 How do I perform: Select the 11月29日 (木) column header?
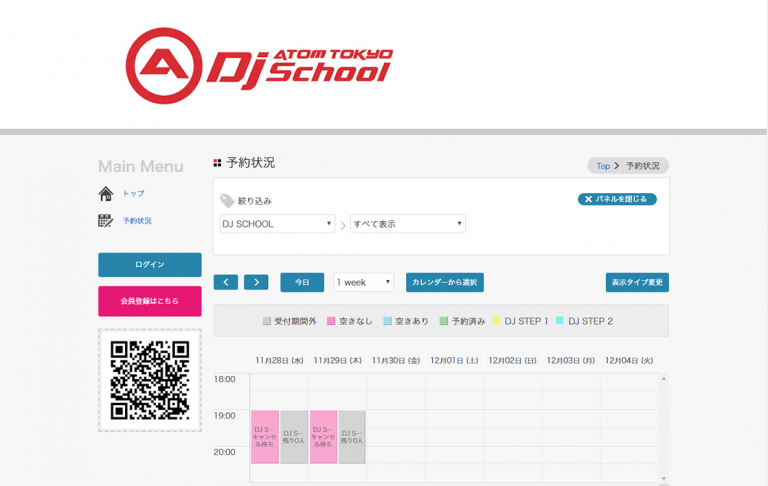coord(337,361)
